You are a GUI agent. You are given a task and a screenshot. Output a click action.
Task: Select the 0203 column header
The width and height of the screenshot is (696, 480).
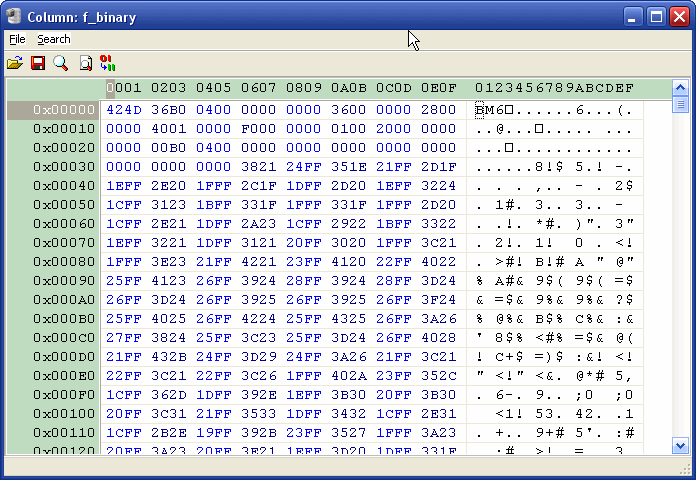pyautogui.click(x=169, y=88)
